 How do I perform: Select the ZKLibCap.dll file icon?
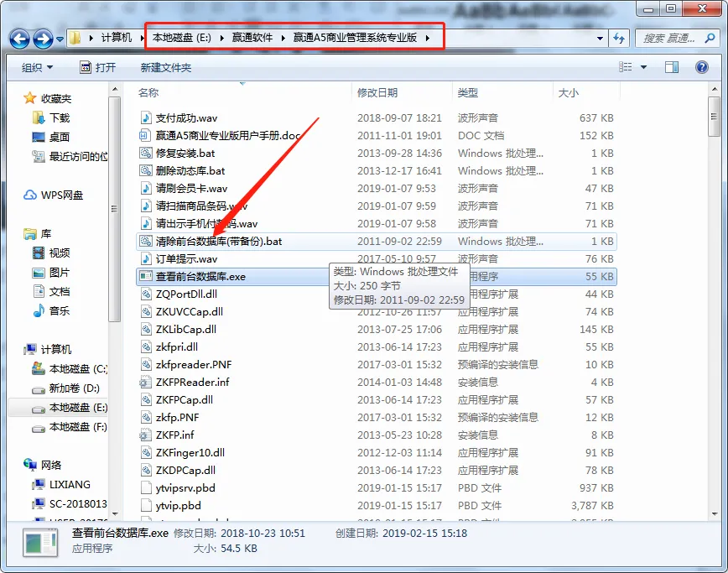(146, 329)
